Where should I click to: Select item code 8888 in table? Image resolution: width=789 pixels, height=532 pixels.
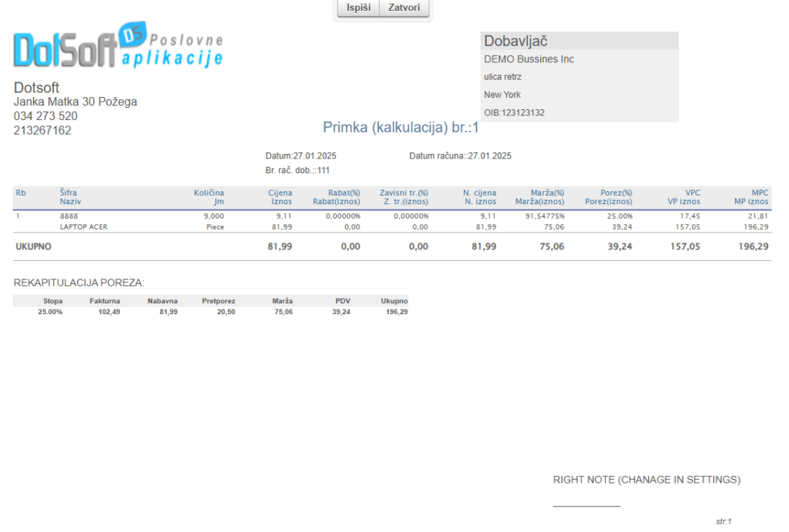click(69, 216)
